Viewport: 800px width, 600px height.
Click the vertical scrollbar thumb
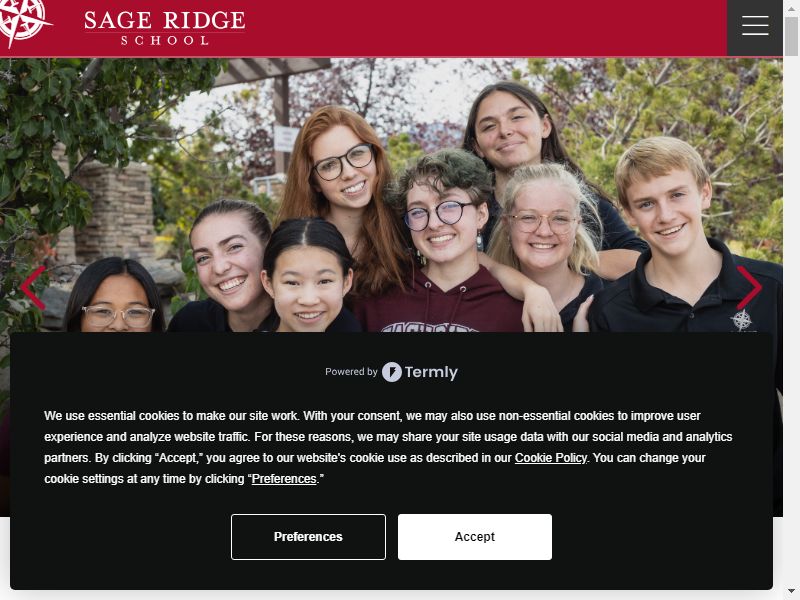point(791,36)
